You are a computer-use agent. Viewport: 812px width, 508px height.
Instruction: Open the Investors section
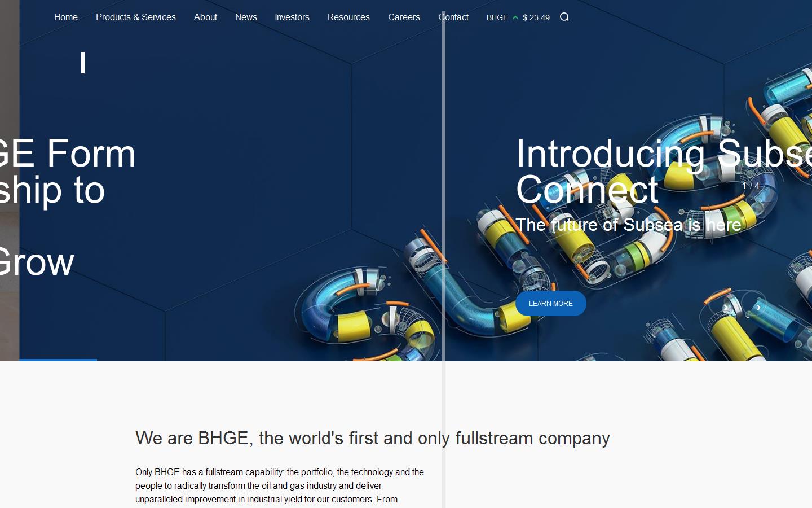point(292,17)
